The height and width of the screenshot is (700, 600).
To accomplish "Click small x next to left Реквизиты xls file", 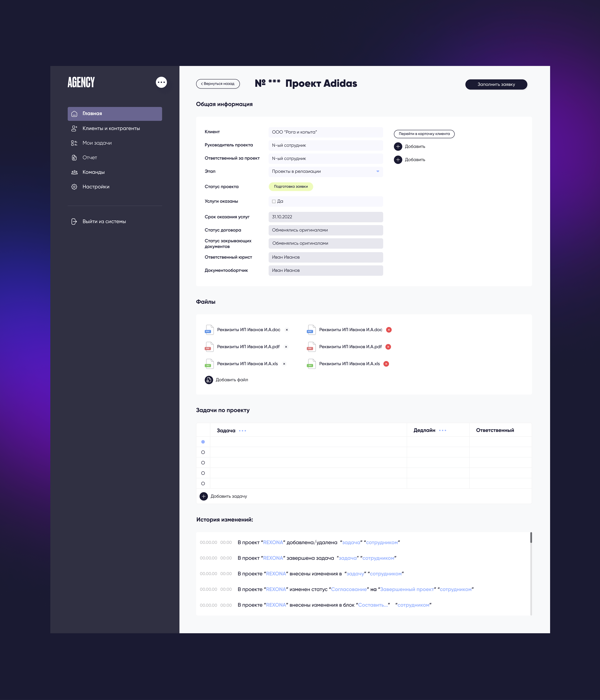I will (284, 364).
